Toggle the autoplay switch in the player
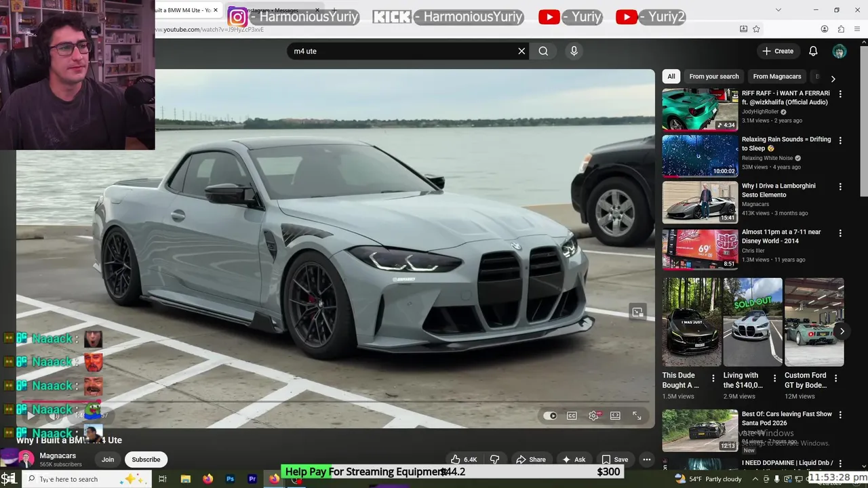Screen dimensions: 868x488 tap(550, 415)
